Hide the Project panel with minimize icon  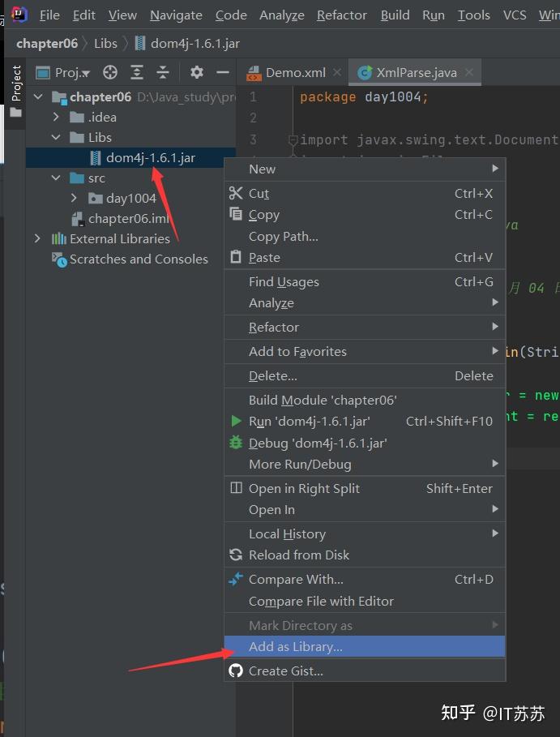(222, 73)
